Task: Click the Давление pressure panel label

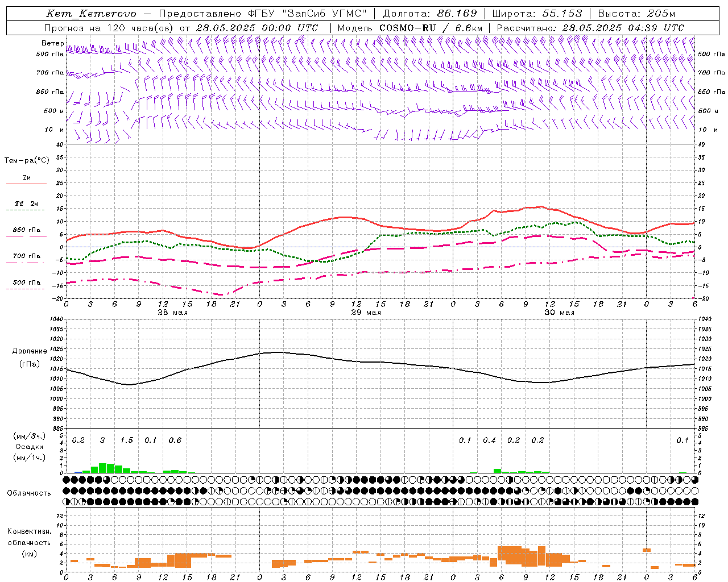Action: 30,351
